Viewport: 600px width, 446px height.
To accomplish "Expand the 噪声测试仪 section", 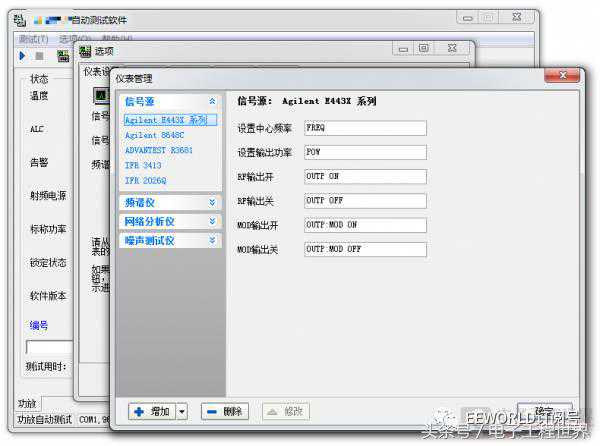I will tap(212, 240).
